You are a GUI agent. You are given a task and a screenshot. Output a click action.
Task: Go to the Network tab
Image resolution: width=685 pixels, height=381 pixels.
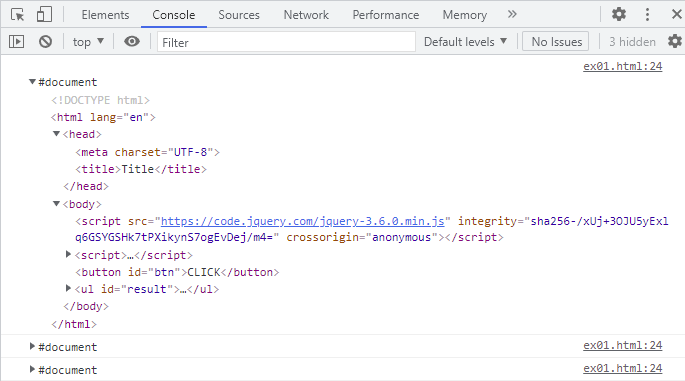[x=306, y=15]
